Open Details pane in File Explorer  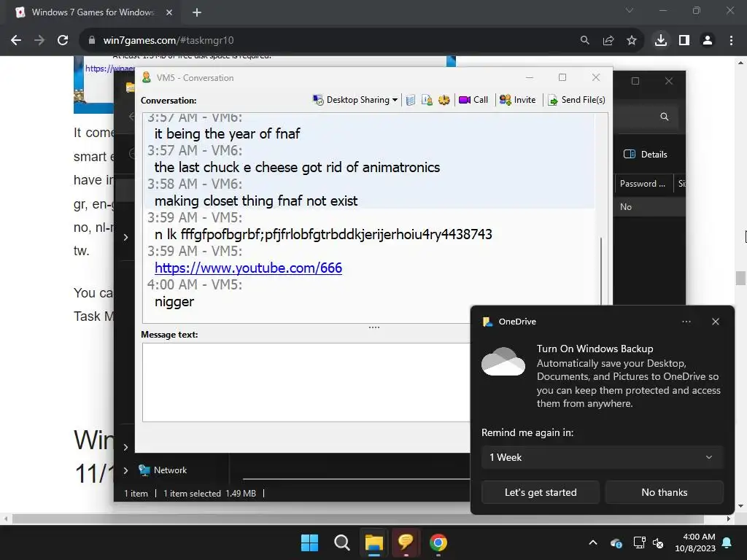(646, 155)
